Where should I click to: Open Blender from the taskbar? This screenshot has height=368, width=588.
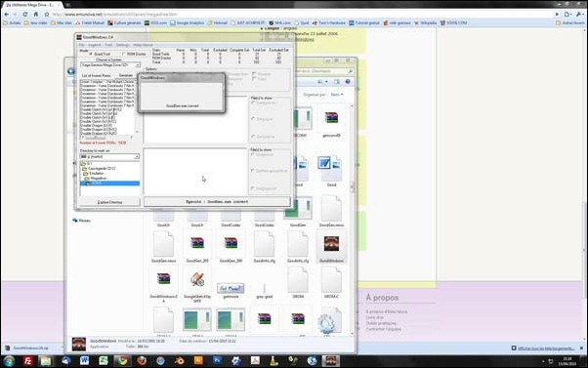pyautogui.click(x=180, y=361)
